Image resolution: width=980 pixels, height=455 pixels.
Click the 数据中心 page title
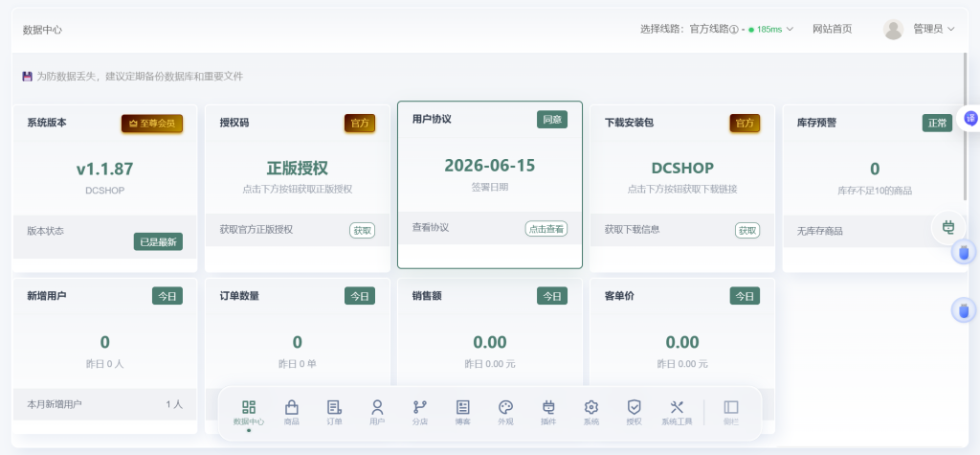point(42,30)
